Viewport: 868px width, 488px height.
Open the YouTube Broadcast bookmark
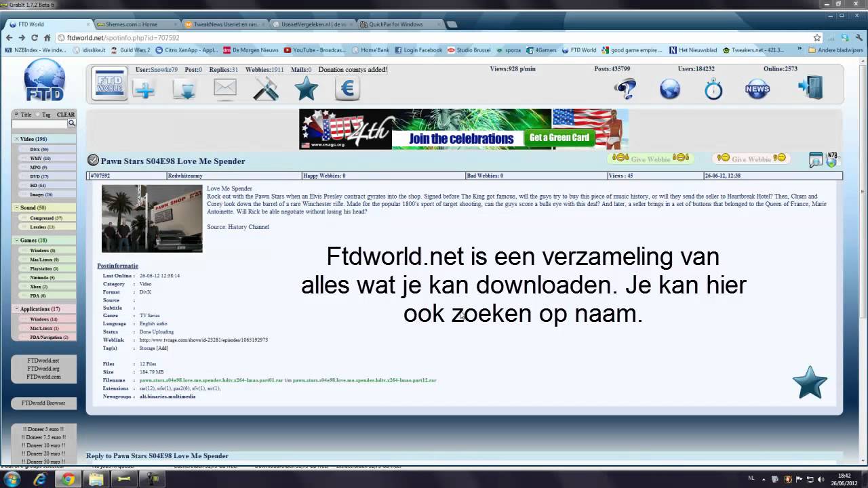(314, 50)
